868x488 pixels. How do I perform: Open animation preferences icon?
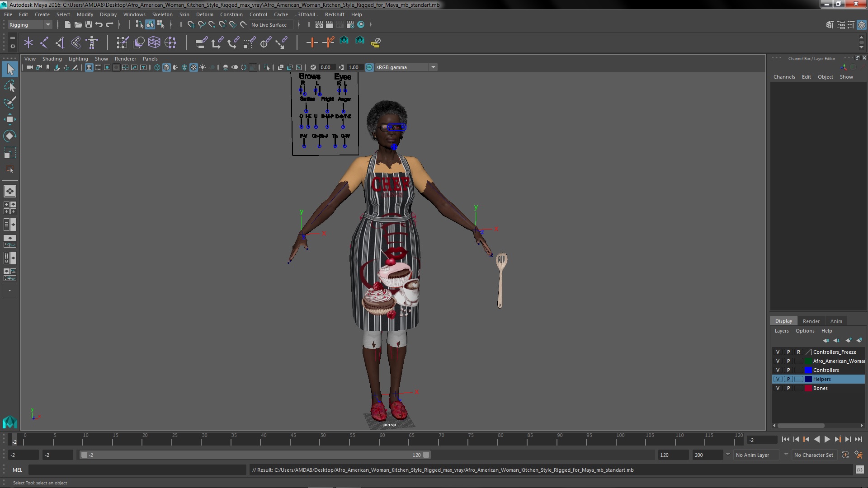859,455
